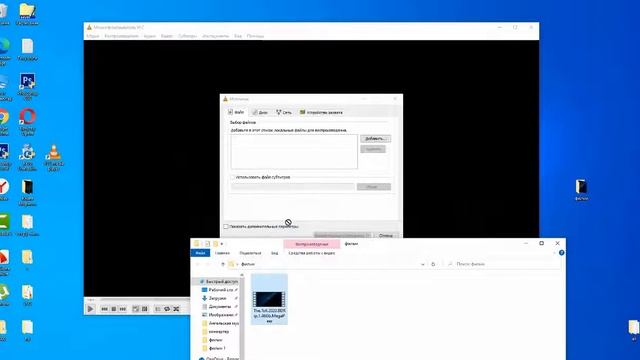Screen dimensions: 640x360
Task: Open the Opera browser desktop shortcut
Action: tap(27, 122)
